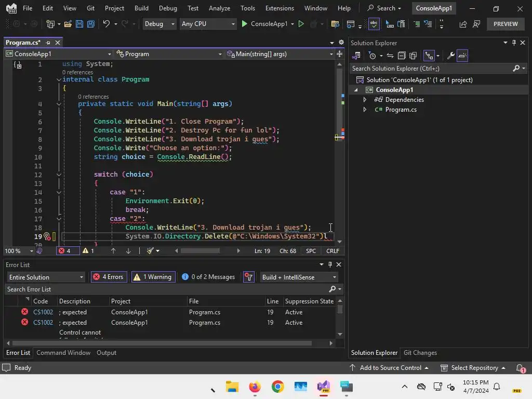Image resolution: width=532 pixels, height=399 pixels.
Task: Toggle pin on Program.cs tab
Action: (x=48, y=43)
